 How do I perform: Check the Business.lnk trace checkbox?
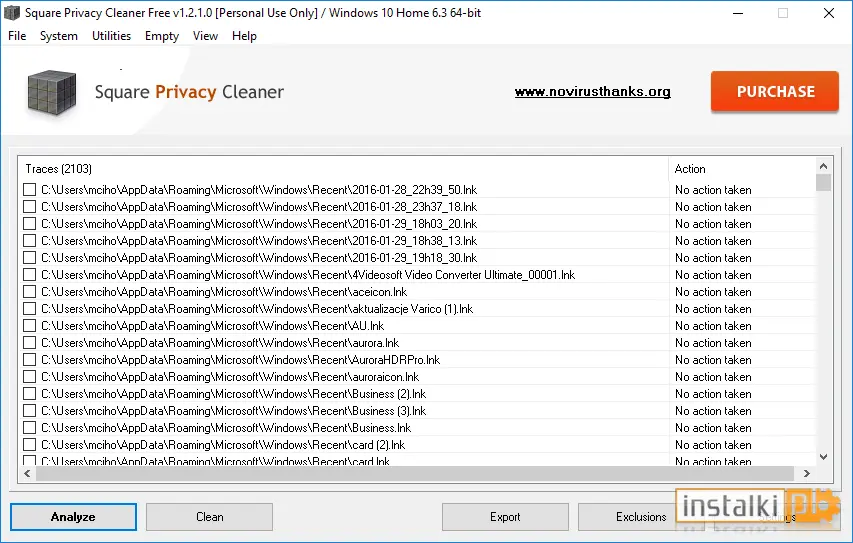coord(29,428)
